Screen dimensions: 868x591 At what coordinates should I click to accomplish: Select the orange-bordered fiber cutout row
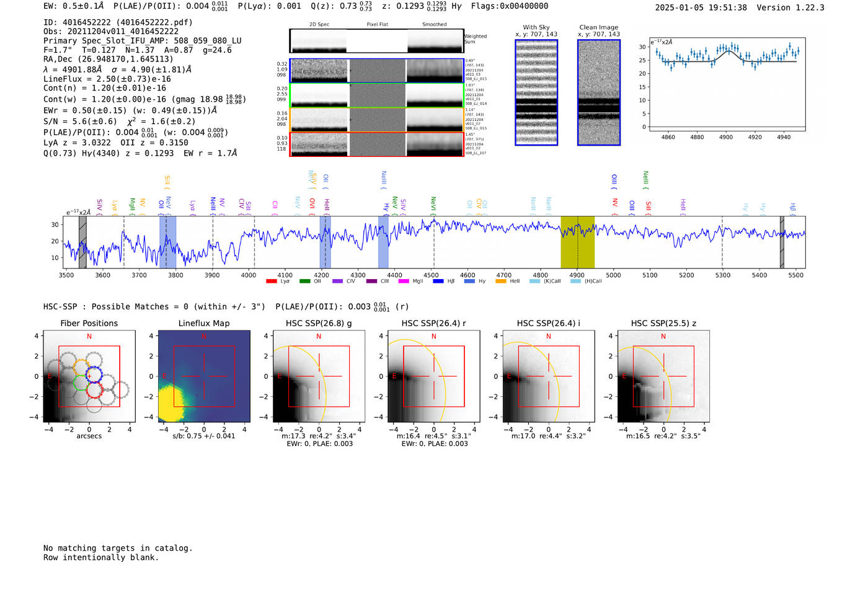376,120
